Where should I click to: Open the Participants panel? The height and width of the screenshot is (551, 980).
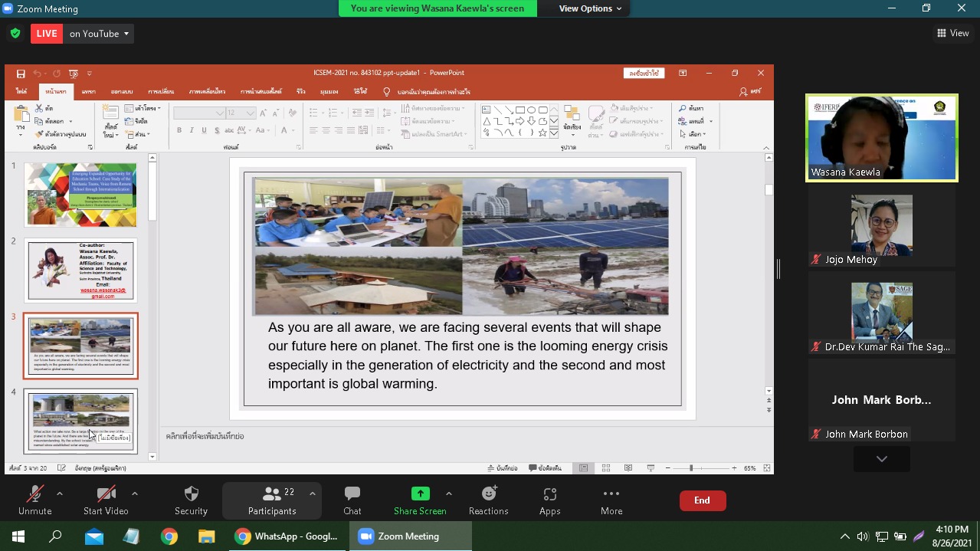click(x=272, y=500)
